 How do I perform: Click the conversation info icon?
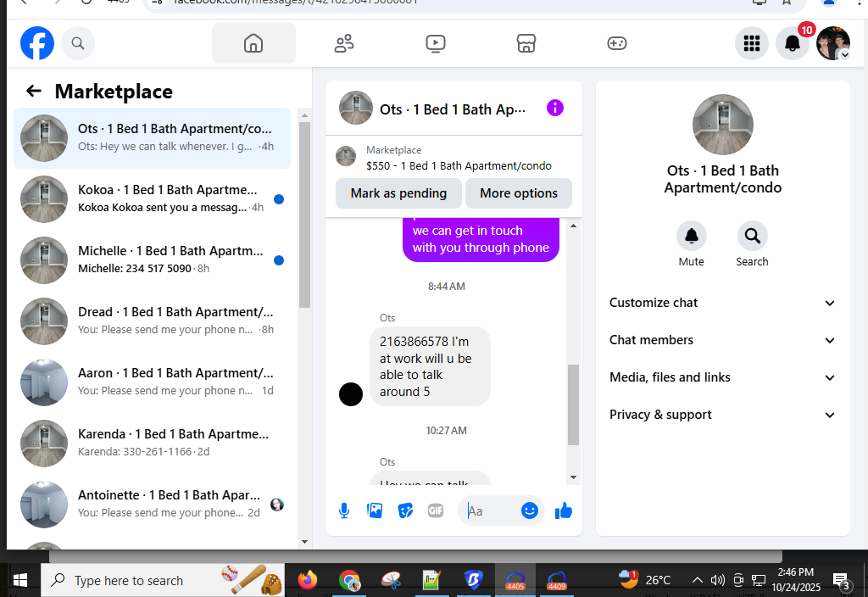[x=554, y=108]
